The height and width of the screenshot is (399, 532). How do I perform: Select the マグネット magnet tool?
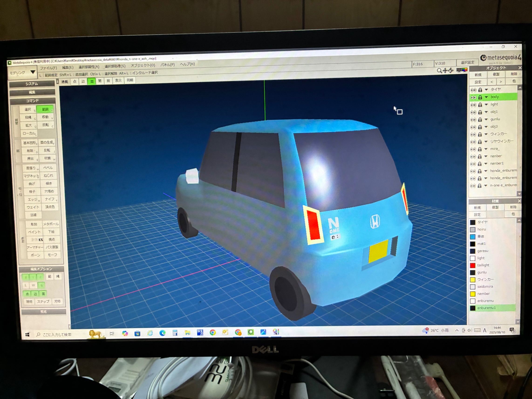[x=31, y=176]
